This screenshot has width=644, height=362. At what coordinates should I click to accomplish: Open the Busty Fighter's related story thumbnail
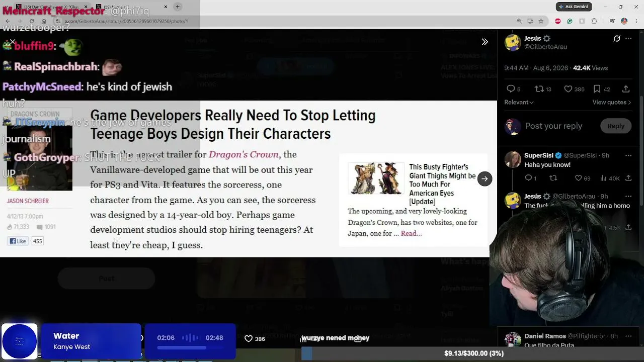[x=376, y=178]
